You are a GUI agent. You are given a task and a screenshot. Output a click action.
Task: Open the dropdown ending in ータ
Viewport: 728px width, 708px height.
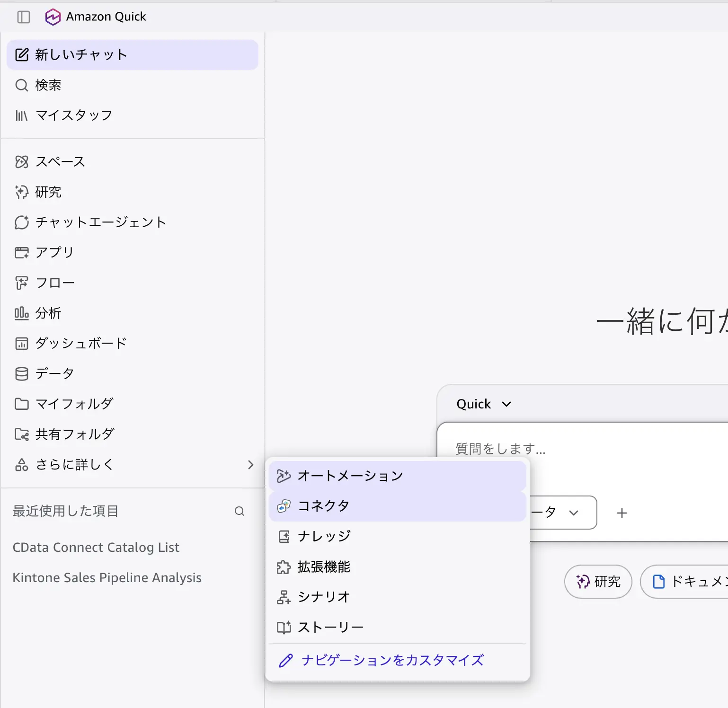[563, 513]
